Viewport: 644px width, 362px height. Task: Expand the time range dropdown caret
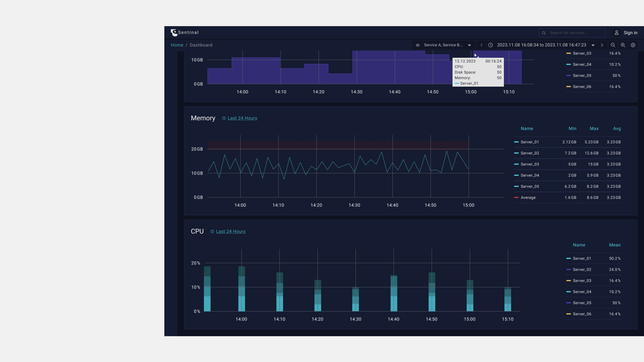(x=593, y=45)
